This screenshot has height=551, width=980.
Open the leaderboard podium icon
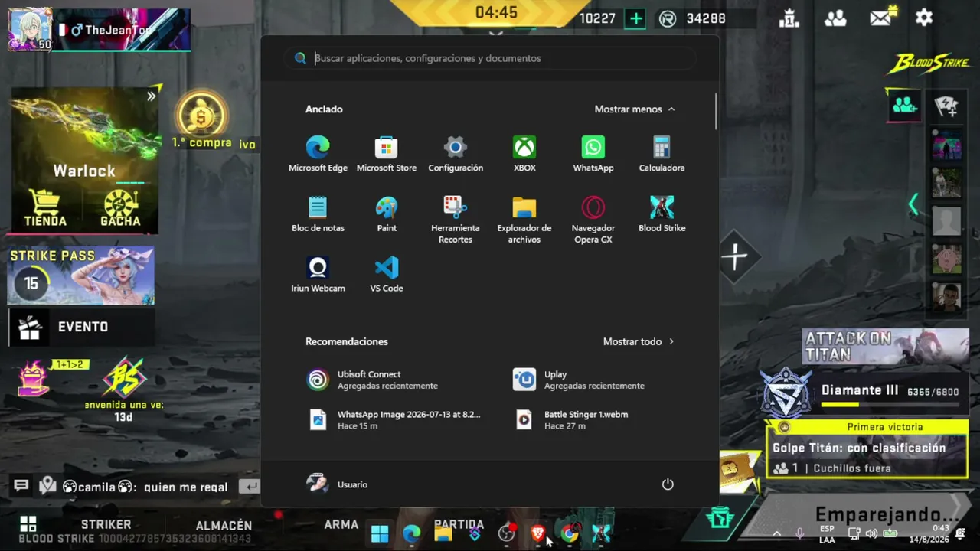click(x=789, y=18)
